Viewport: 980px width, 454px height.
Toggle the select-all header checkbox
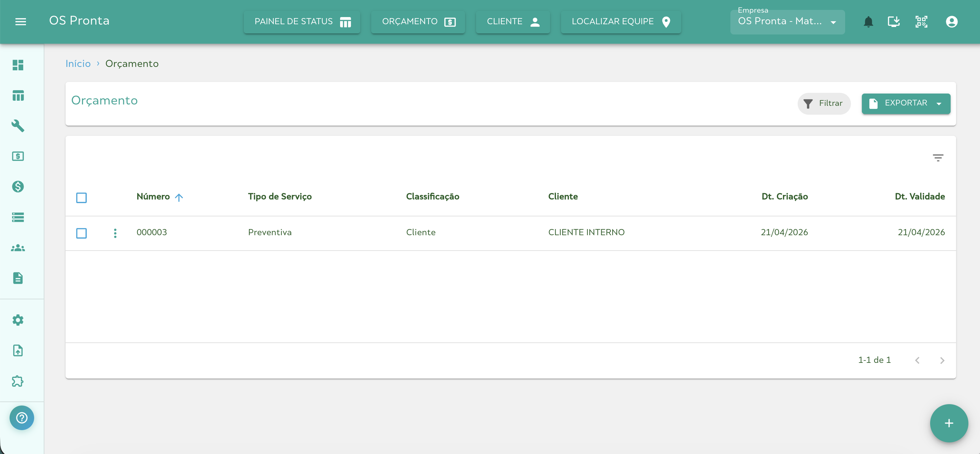tap(81, 198)
